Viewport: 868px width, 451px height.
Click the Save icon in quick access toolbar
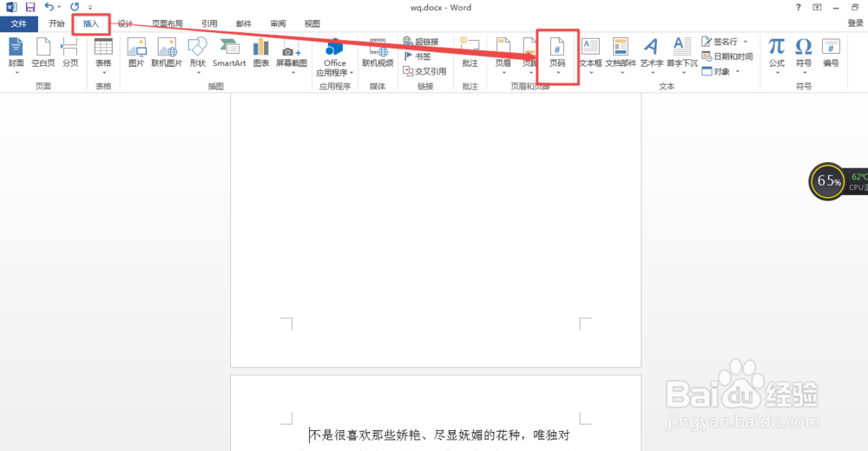pyautogui.click(x=30, y=7)
